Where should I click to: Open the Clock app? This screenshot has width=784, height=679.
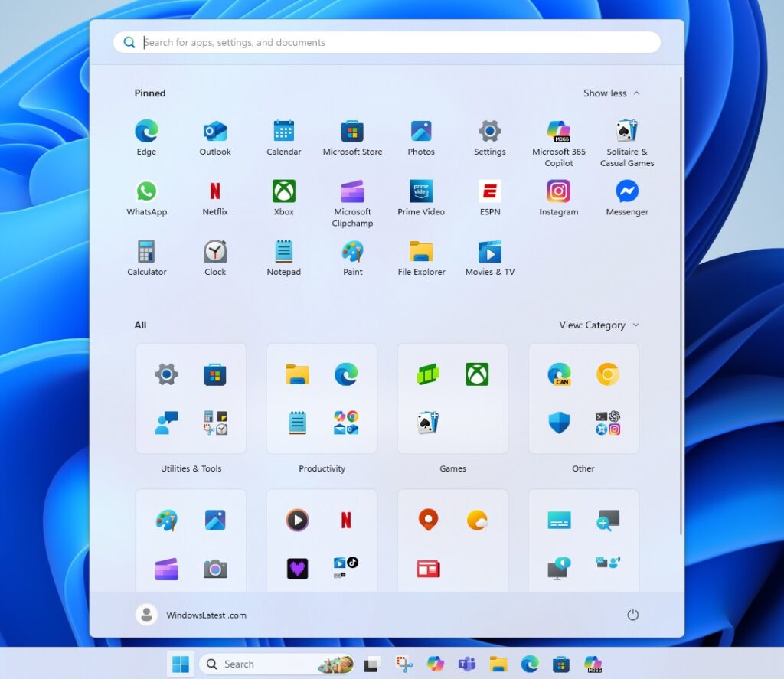[214, 253]
